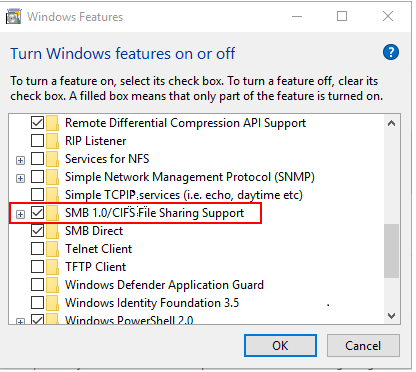Image resolution: width=416 pixels, height=372 pixels.
Task: Select the Simple TCPIP services item
Action: pyautogui.click(x=184, y=195)
